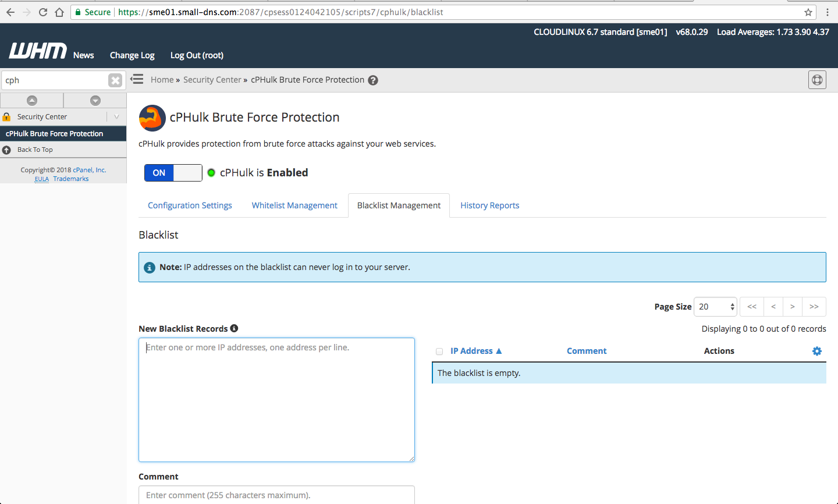Click the Log Out (root) link

197,55
